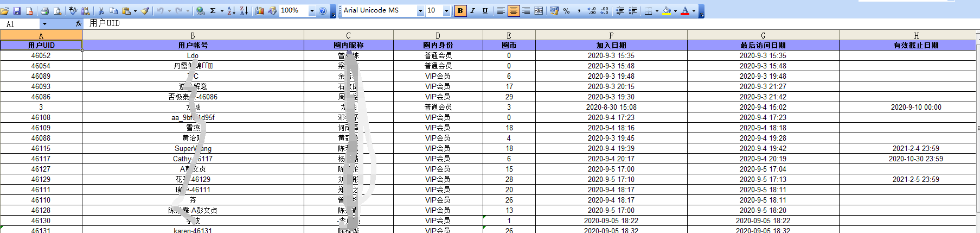The height and width of the screenshot is (233, 980).
Task: Select column D header
Action: point(438,35)
